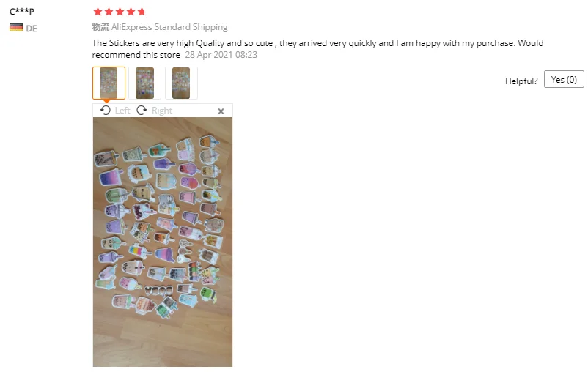Click the fifth red rating star

[142, 12]
